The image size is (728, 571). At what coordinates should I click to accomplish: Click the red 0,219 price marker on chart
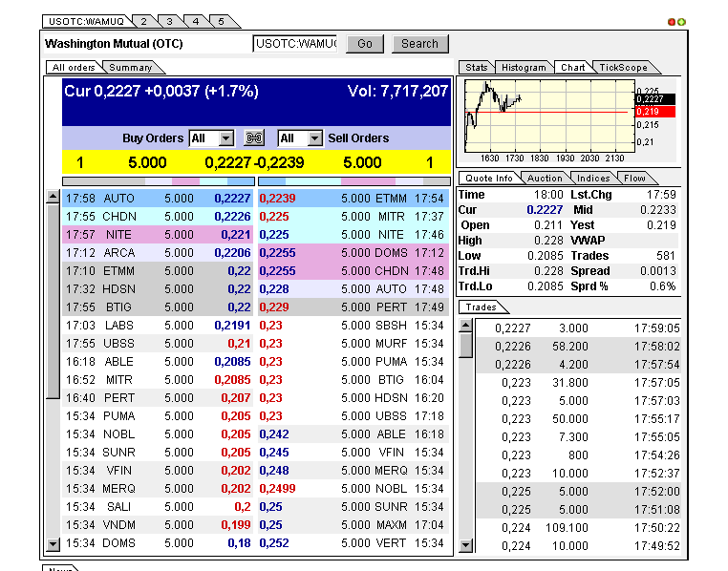[x=655, y=112]
